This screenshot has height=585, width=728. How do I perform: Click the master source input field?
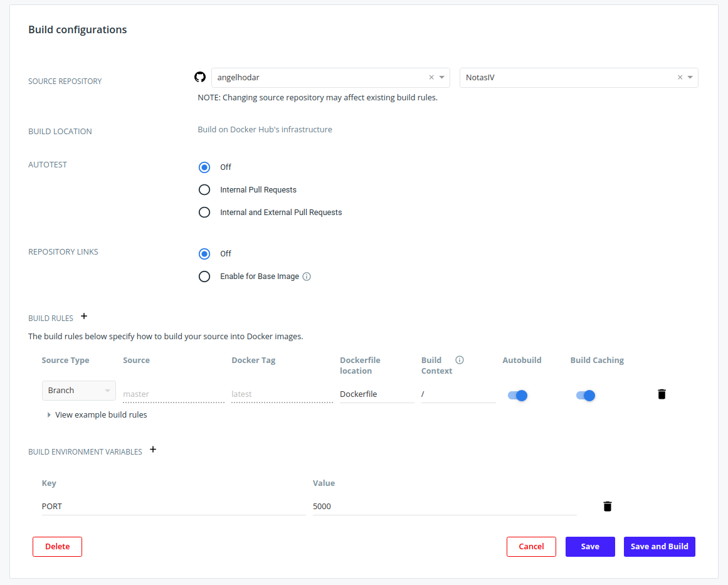point(174,394)
